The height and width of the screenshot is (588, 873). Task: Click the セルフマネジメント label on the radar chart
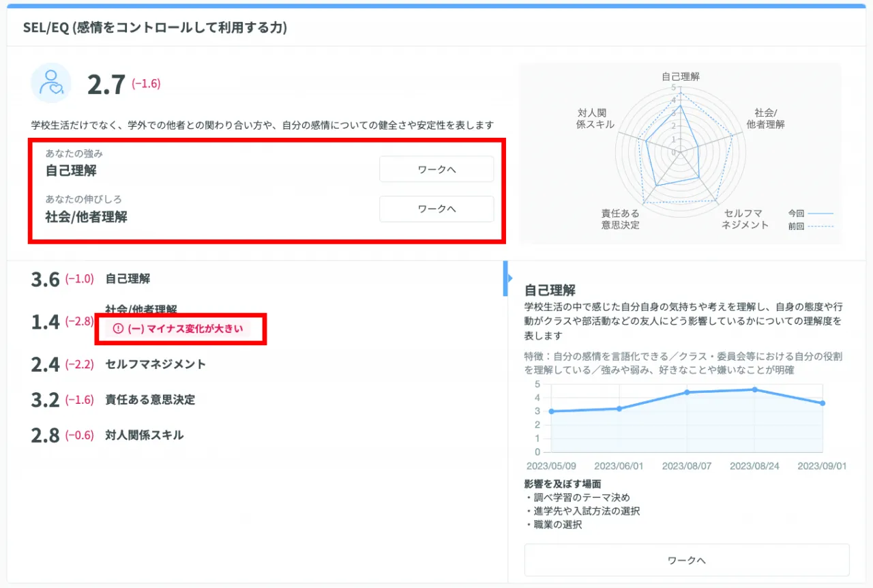(745, 219)
